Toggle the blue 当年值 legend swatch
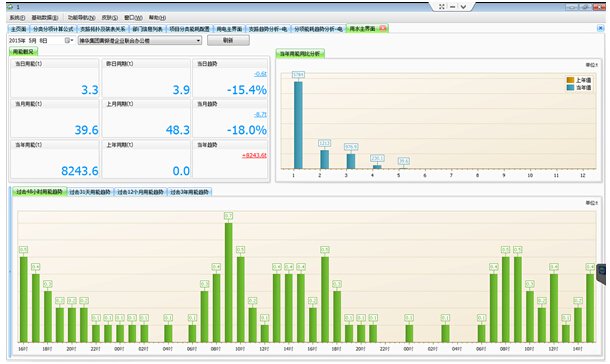This screenshot has height=364, width=610. coord(570,88)
